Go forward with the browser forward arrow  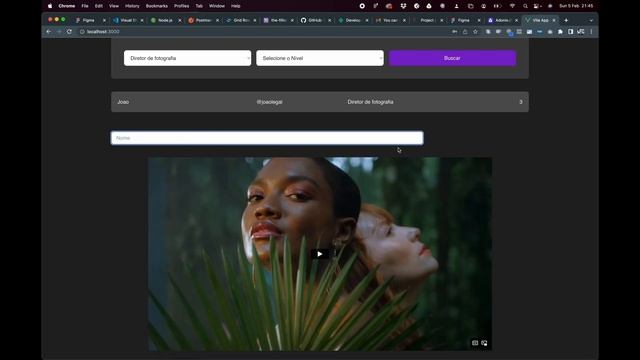coord(59,31)
